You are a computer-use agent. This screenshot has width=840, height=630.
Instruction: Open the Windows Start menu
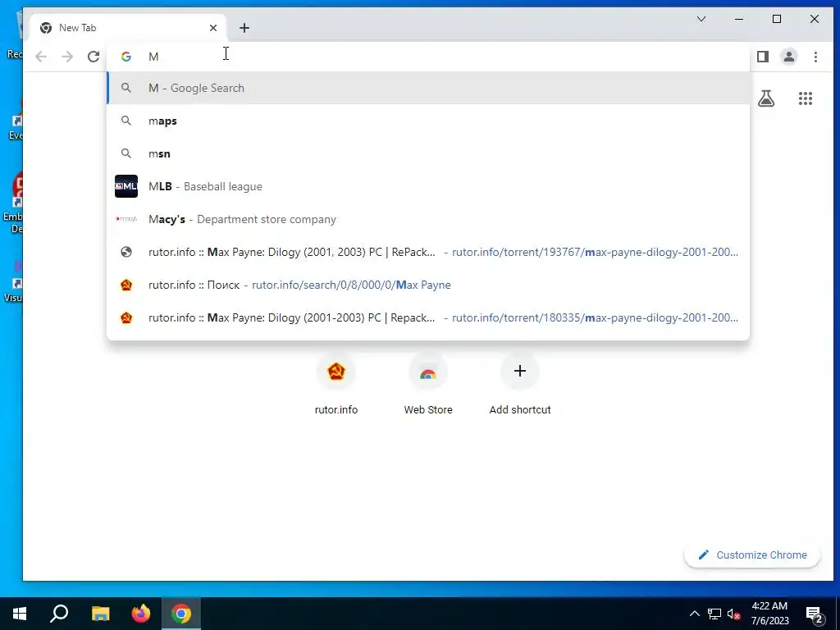coord(20,614)
